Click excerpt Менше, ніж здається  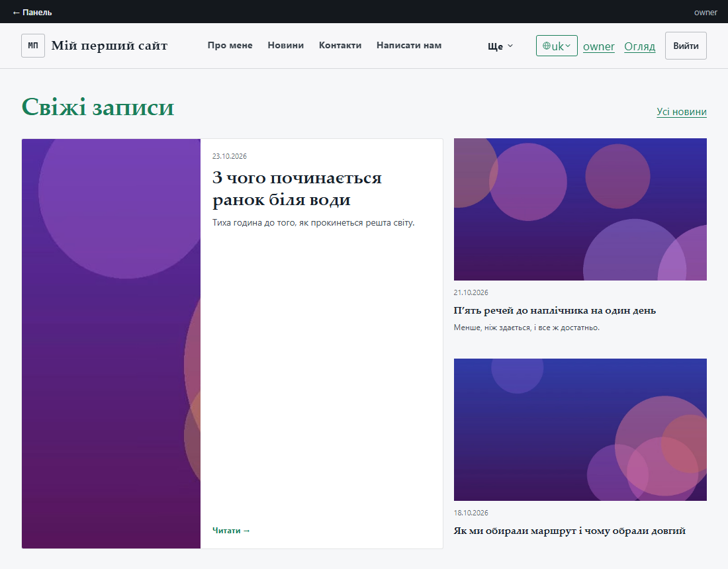527,328
